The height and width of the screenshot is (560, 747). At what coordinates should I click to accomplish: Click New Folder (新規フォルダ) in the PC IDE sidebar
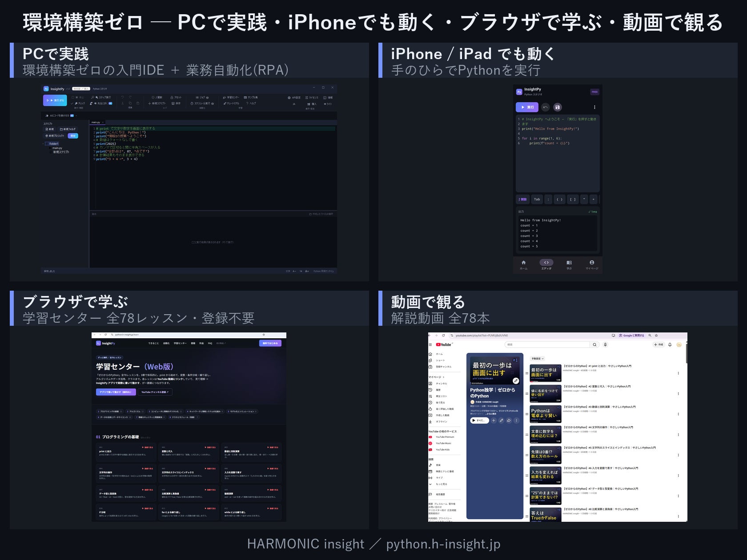pos(68,129)
